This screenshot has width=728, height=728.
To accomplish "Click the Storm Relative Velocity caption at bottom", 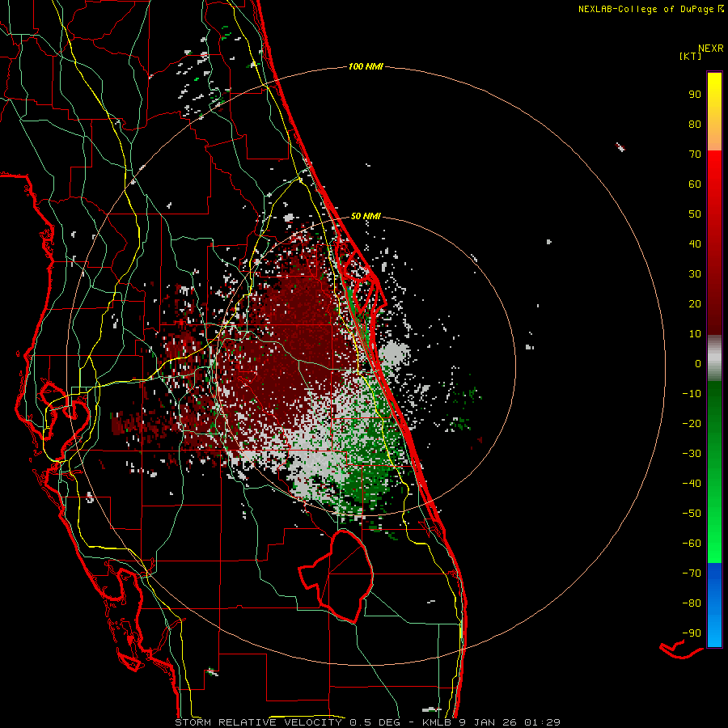I will [x=367, y=722].
